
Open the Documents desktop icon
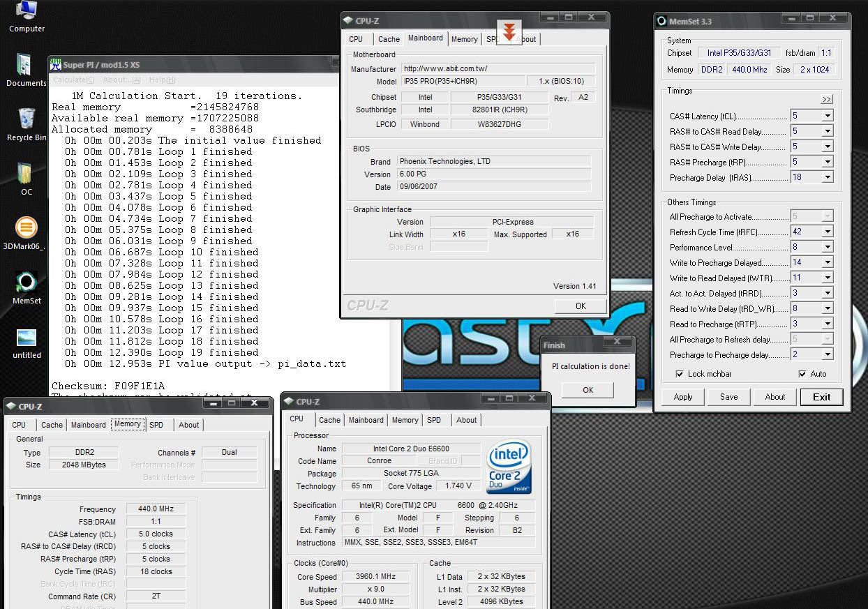(27, 70)
